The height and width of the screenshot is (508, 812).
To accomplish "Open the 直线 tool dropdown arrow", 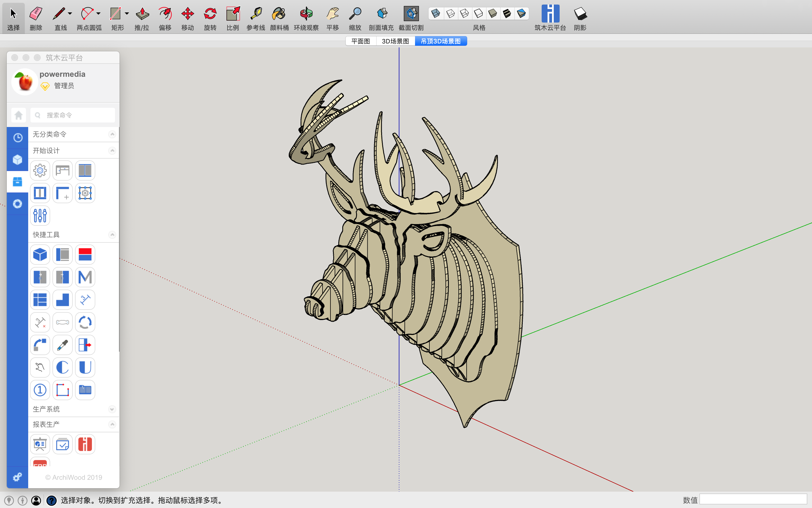I will [70, 14].
